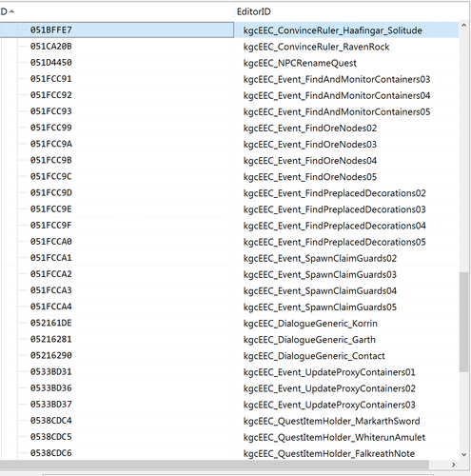
Task: Select row 051CA20B
Action: click(x=51, y=47)
